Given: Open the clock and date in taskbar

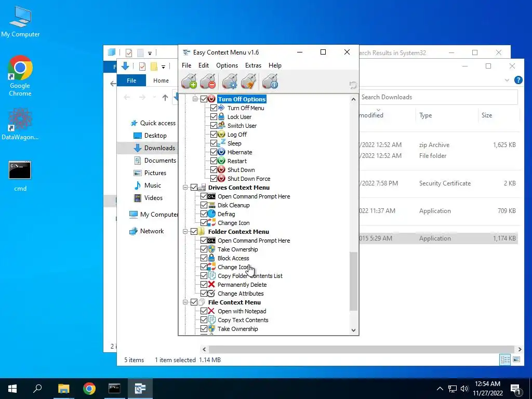Looking at the screenshot, I should (x=487, y=389).
